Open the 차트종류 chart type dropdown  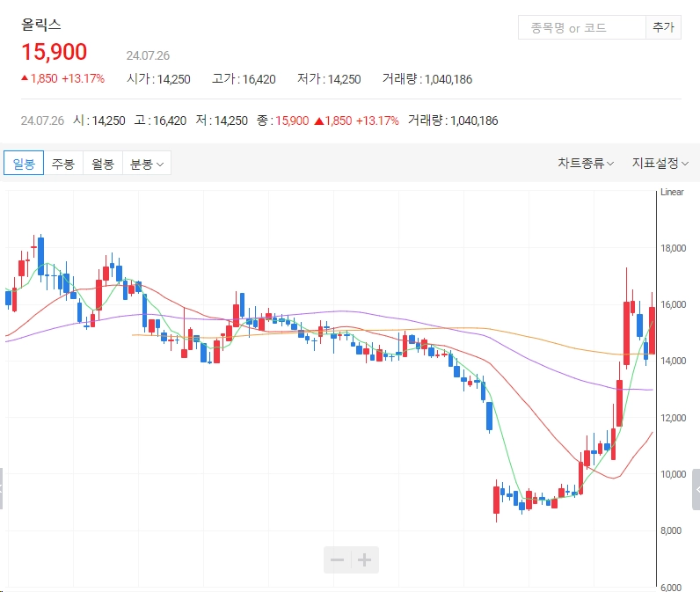[586, 163]
